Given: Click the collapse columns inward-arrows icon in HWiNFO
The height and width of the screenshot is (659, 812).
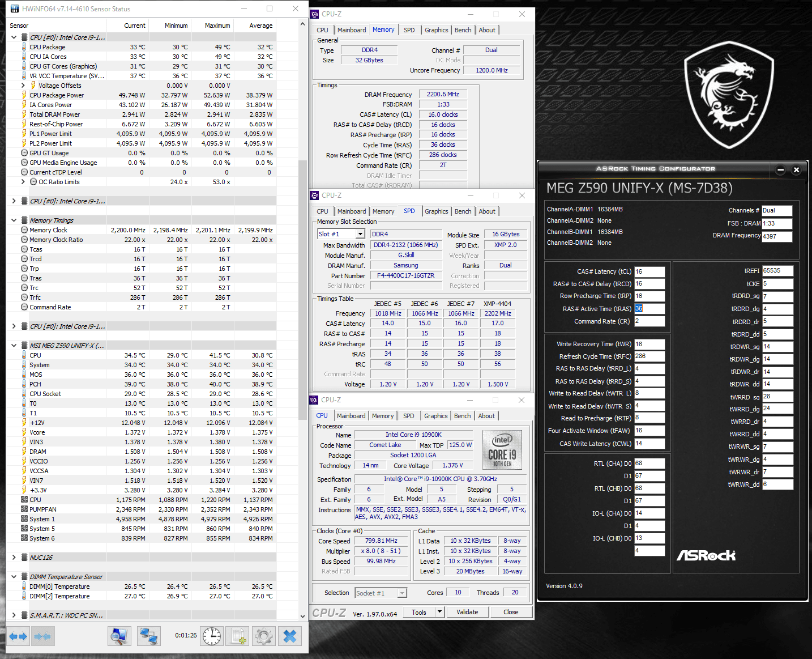Looking at the screenshot, I should tap(43, 636).
